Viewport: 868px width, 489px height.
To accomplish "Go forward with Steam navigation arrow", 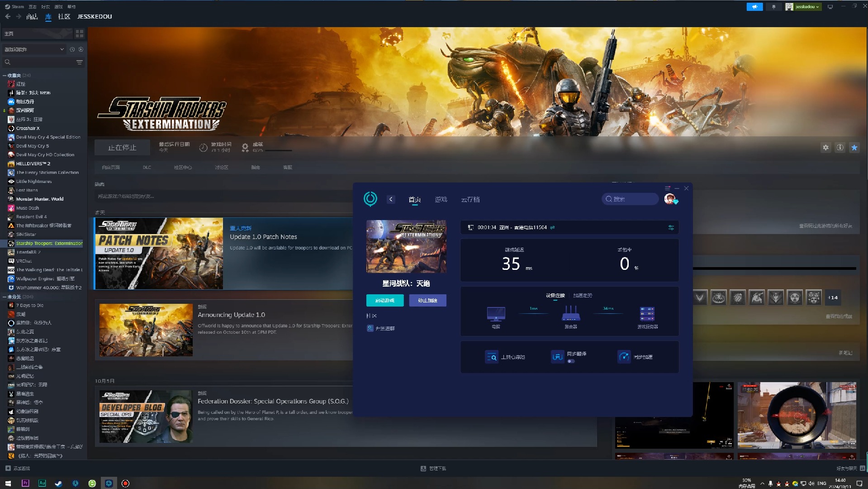I will (19, 16).
